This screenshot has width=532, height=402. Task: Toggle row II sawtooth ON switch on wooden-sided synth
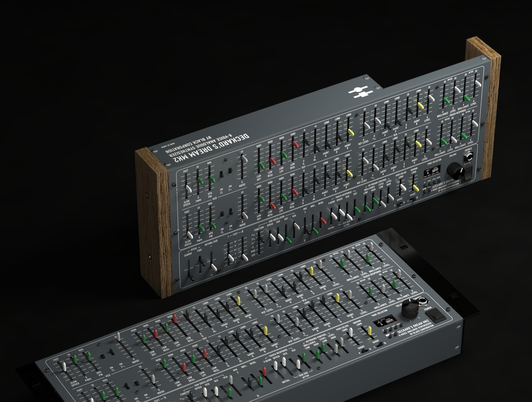click(231, 212)
